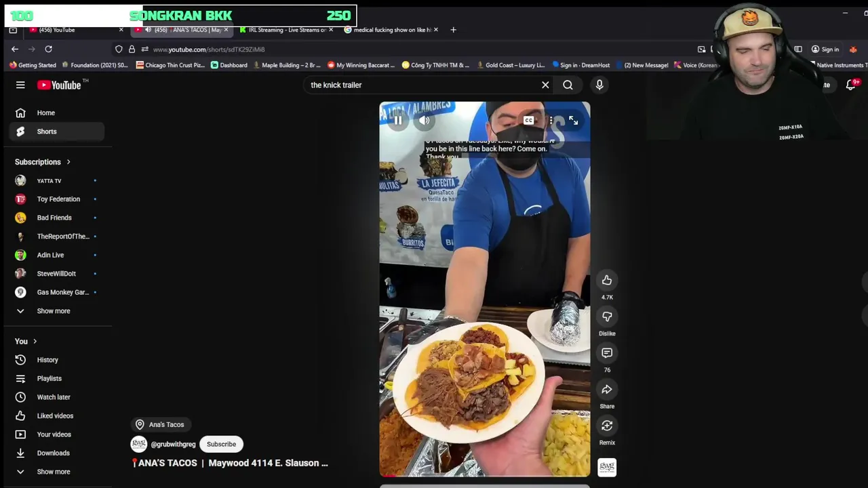Open the @grubwithgreg channel
This screenshot has width=868, height=488.
173,444
